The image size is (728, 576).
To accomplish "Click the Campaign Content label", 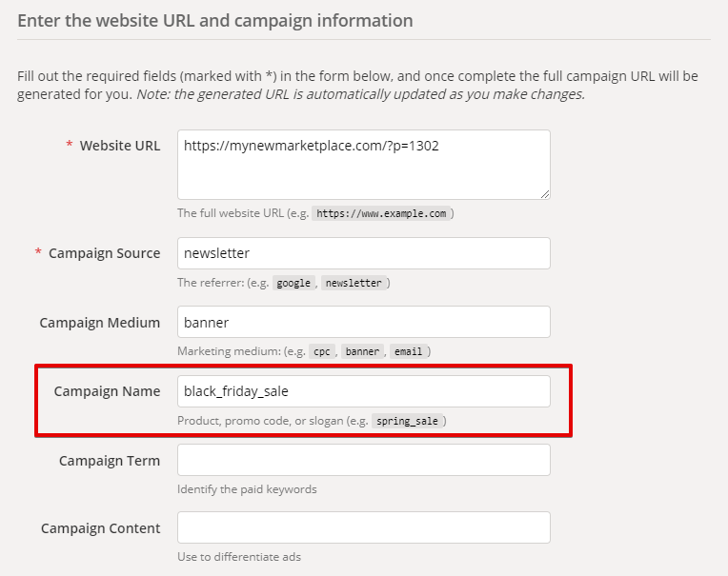I will pyautogui.click(x=100, y=527).
